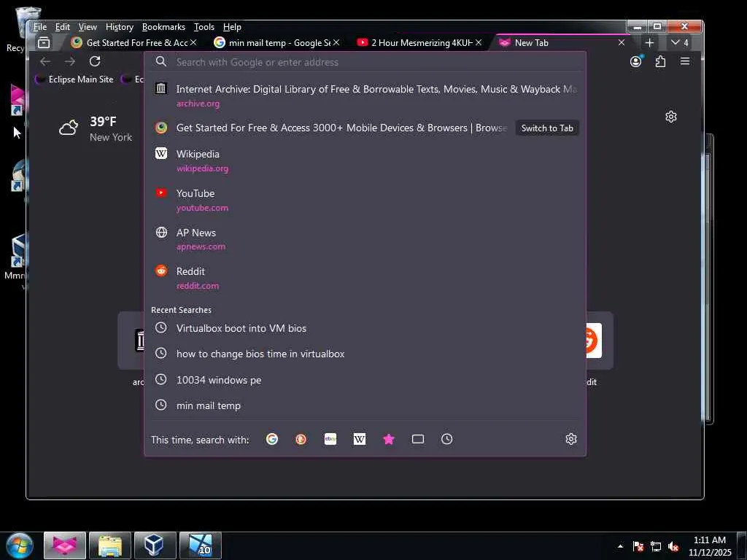This screenshot has width=747, height=560.
Task: Select Internet Archive suggestion
Action: (x=365, y=96)
